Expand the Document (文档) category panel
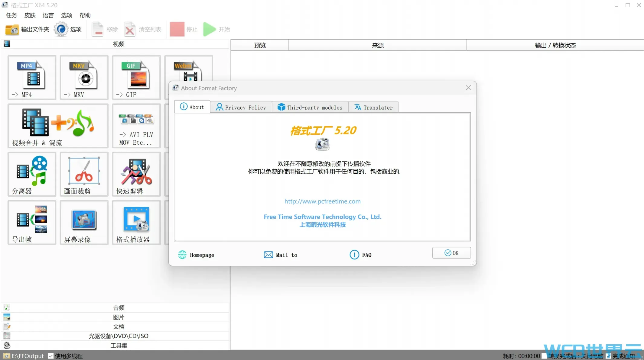The width and height of the screenshot is (644, 360). click(x=115, y=326)
